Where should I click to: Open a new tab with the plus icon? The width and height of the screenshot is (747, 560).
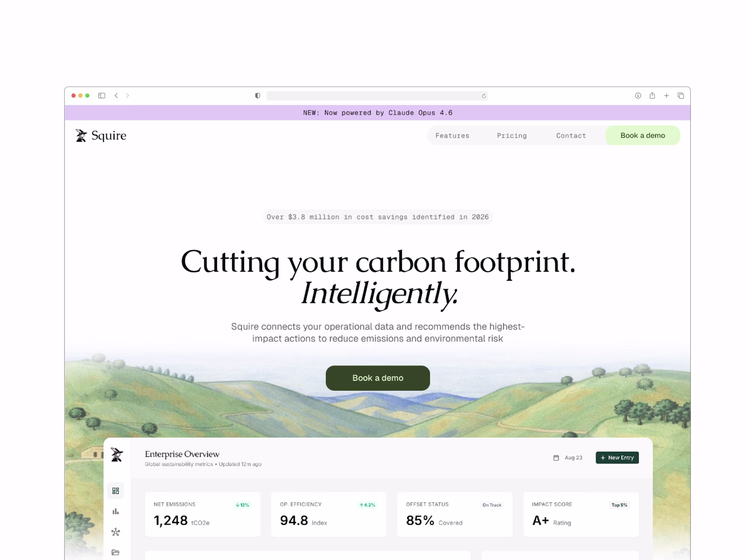tap(666, 96)
